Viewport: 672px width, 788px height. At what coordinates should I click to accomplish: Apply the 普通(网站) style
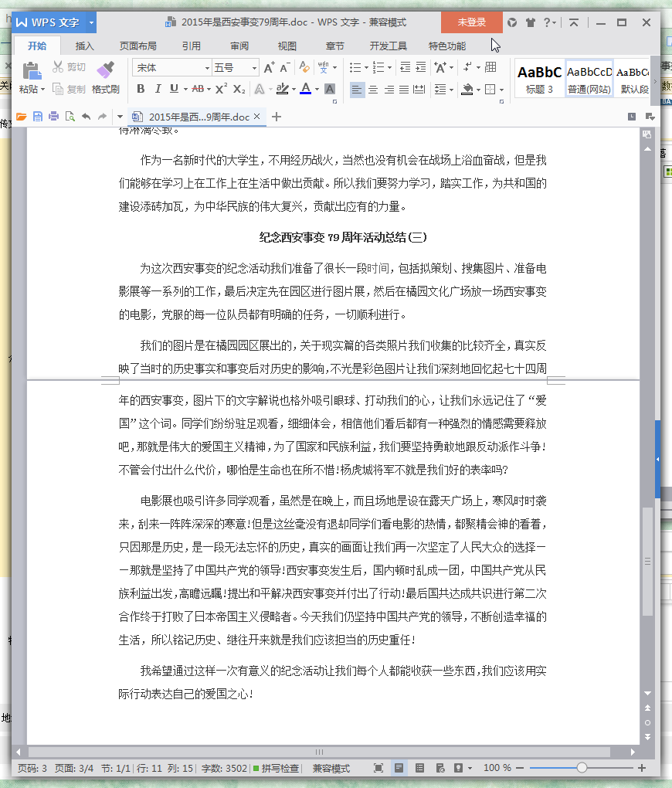[x=589, y=79]
